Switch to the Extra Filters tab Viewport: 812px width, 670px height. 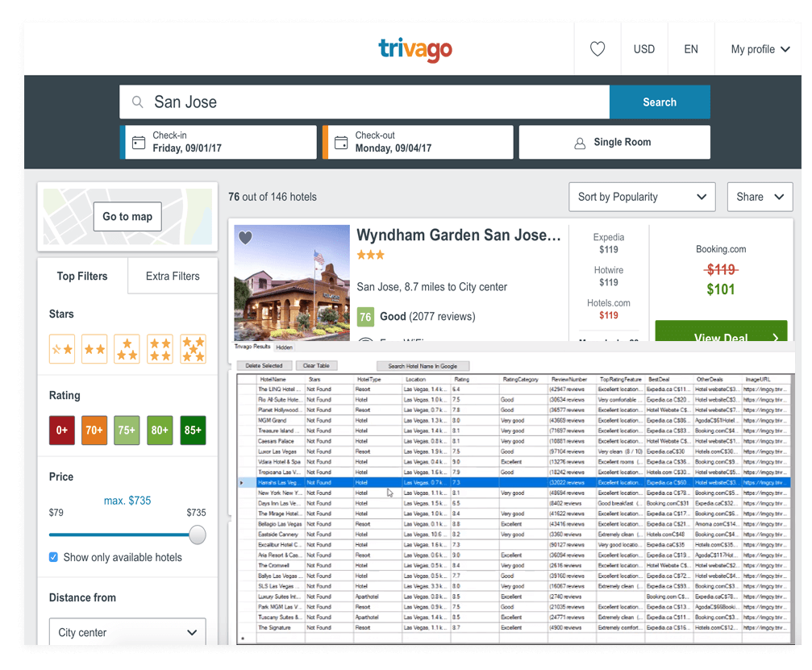coord(173,276)
